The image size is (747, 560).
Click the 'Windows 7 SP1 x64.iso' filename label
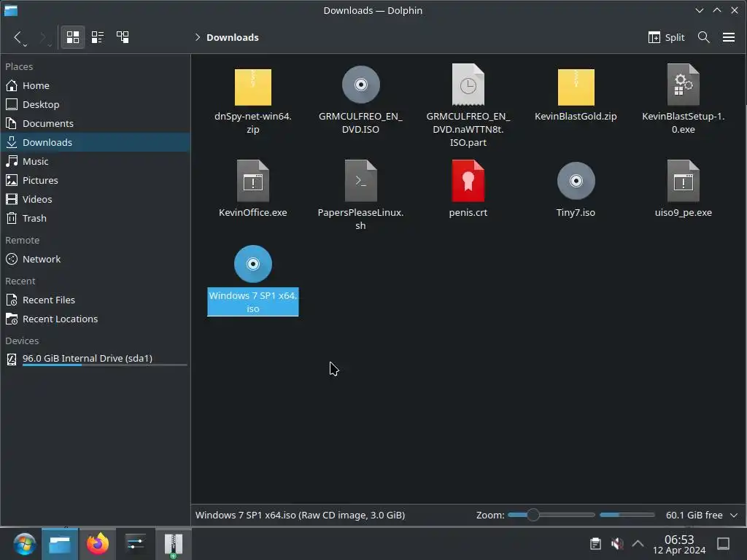[253, 302]
